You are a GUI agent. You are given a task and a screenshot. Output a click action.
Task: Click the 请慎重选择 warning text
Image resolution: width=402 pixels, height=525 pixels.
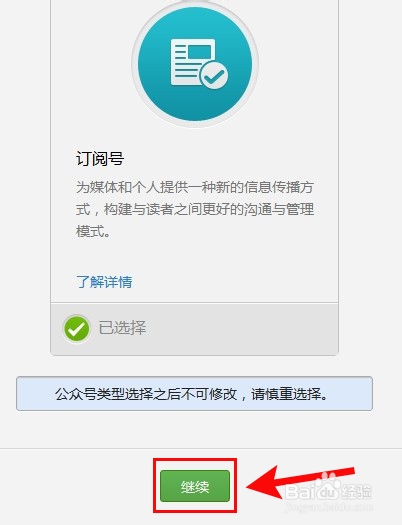290,394
